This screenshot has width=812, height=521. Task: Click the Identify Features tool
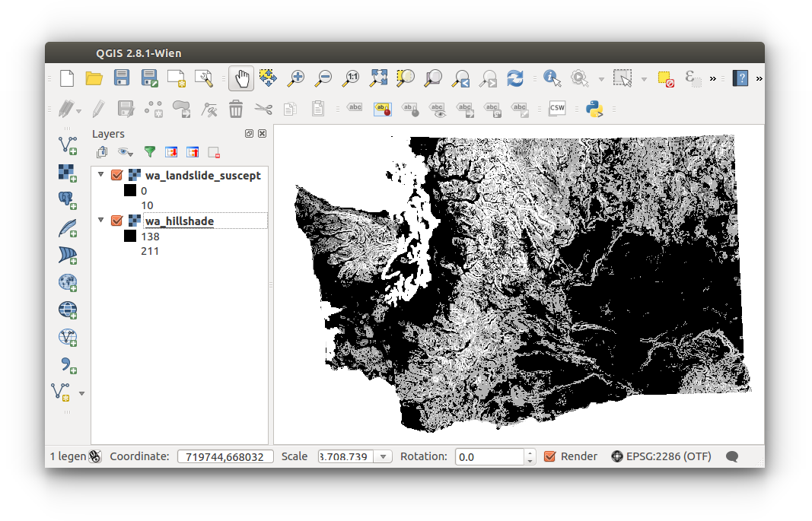[551, 78]
